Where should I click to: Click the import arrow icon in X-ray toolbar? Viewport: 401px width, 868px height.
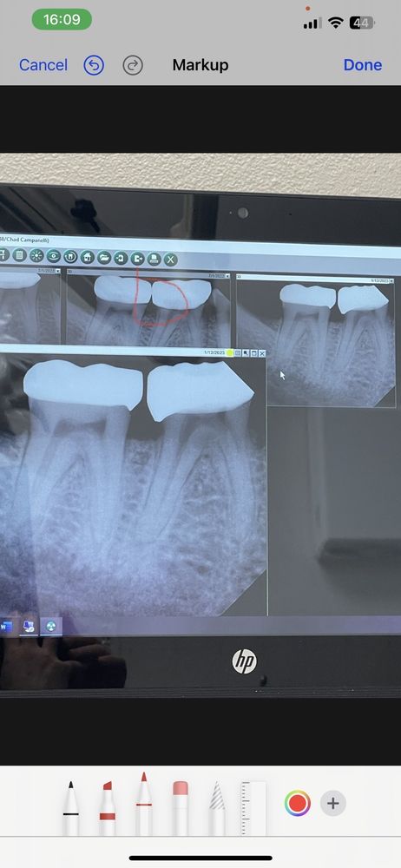tap(121, 258)
